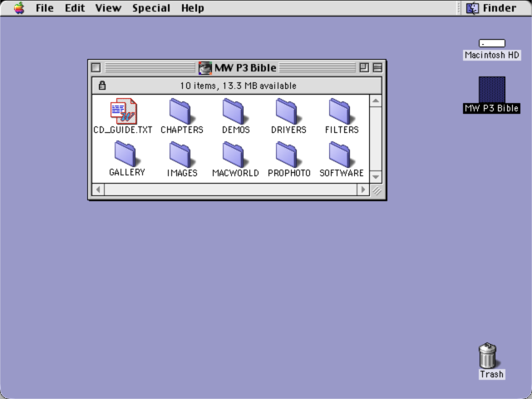Click the close box of MW P3 Bible window
The width and height of the screenshot is (532, 399).
pyautogui.click(x=96, y=68)
